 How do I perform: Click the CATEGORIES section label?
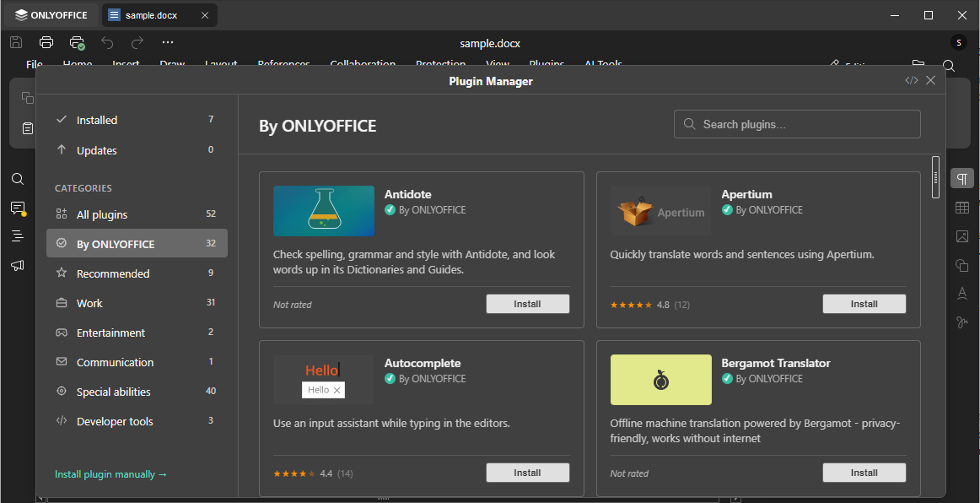pyautogui.click(x=83, y=188)
